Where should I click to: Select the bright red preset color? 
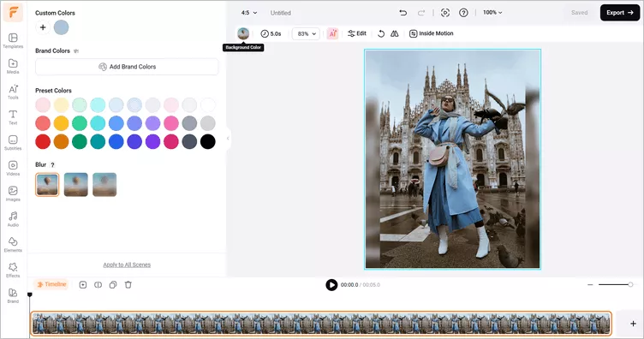coord(43,141)
